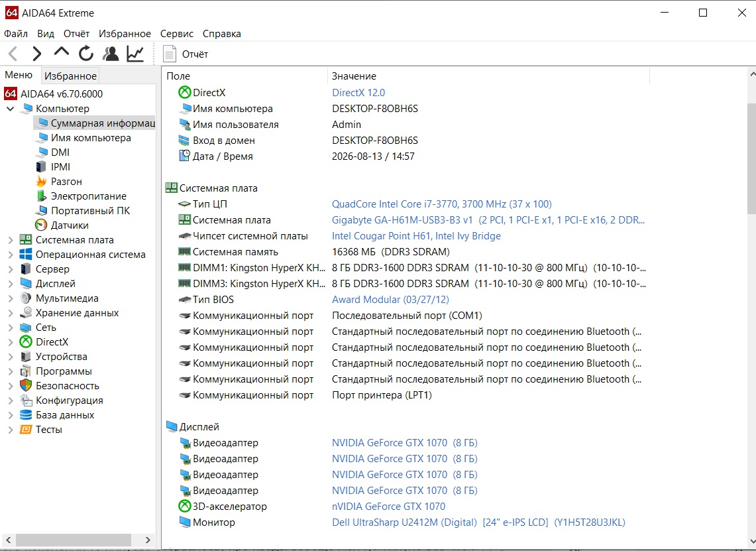The width and height of the screenshot is (756, 551).
Task: Click the sidebar horizontal scrollbar right arrow
Action: (x=148, y=540)
